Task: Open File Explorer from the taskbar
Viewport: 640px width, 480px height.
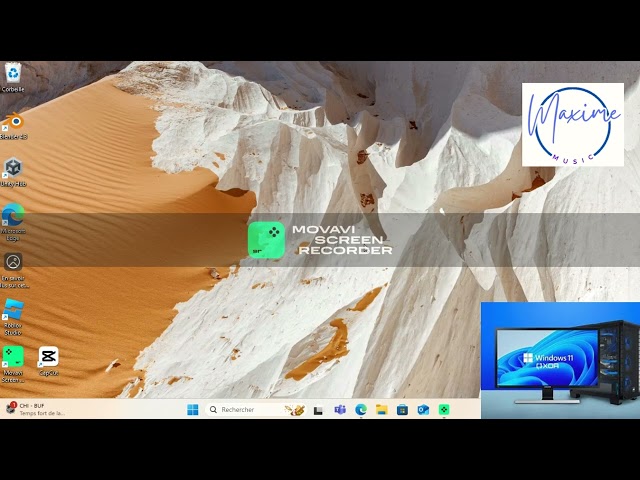Action: 382,409
